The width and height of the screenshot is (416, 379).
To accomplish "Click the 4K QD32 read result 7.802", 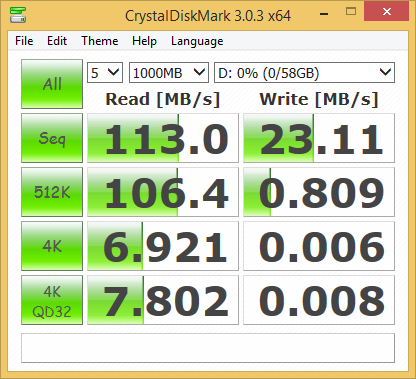I will coord(163,300).
